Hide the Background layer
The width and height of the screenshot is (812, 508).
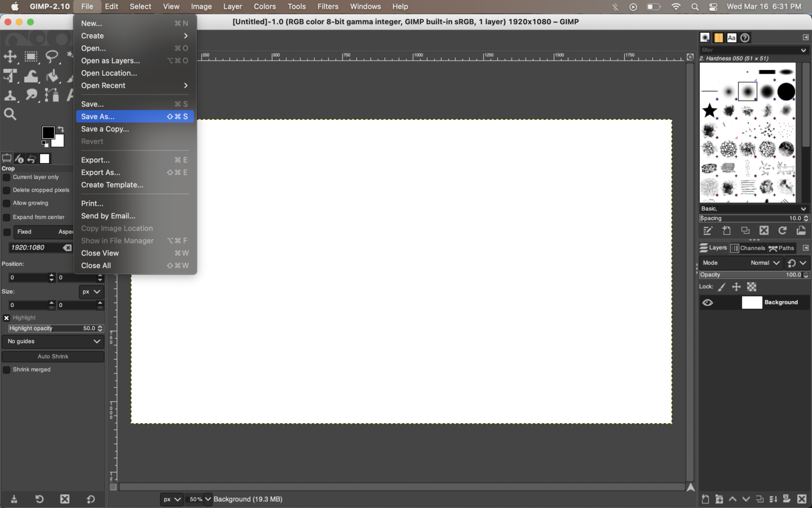pos(708,302)
